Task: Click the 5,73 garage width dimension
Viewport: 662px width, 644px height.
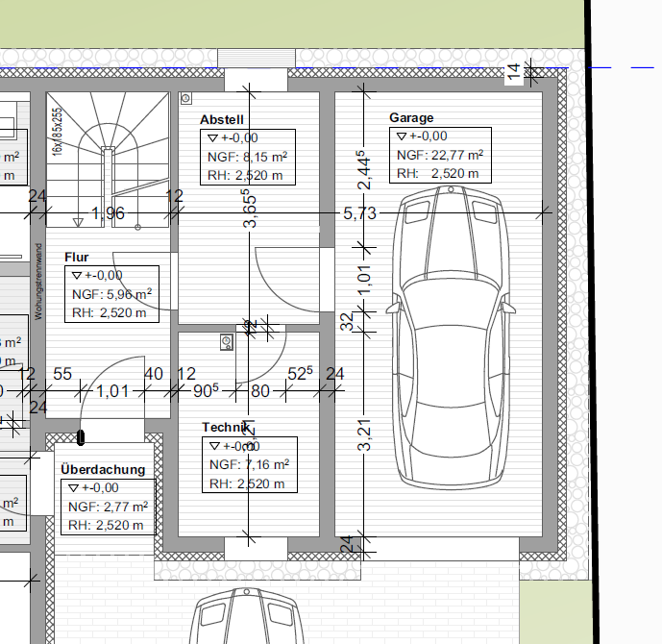Action: click(359, 213)
